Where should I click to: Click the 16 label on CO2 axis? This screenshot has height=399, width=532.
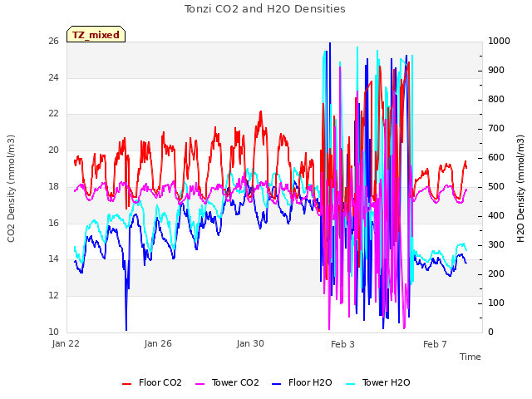[53, 223]
